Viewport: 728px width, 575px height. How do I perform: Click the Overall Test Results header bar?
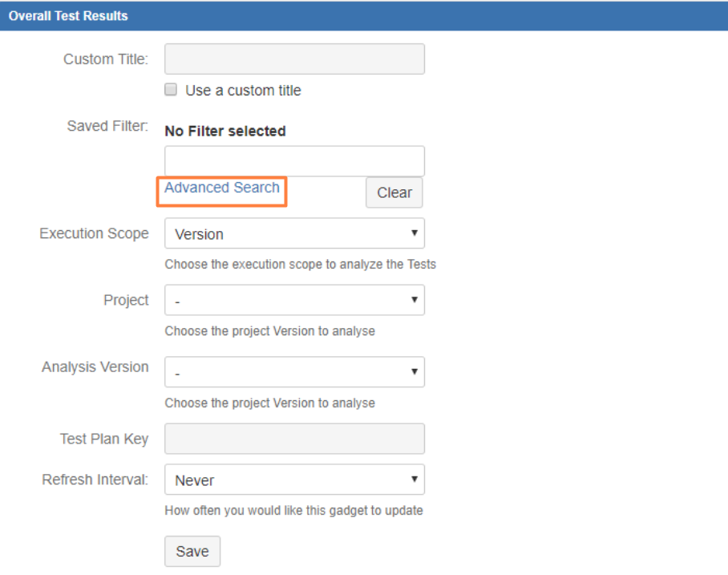pos(364,15)
